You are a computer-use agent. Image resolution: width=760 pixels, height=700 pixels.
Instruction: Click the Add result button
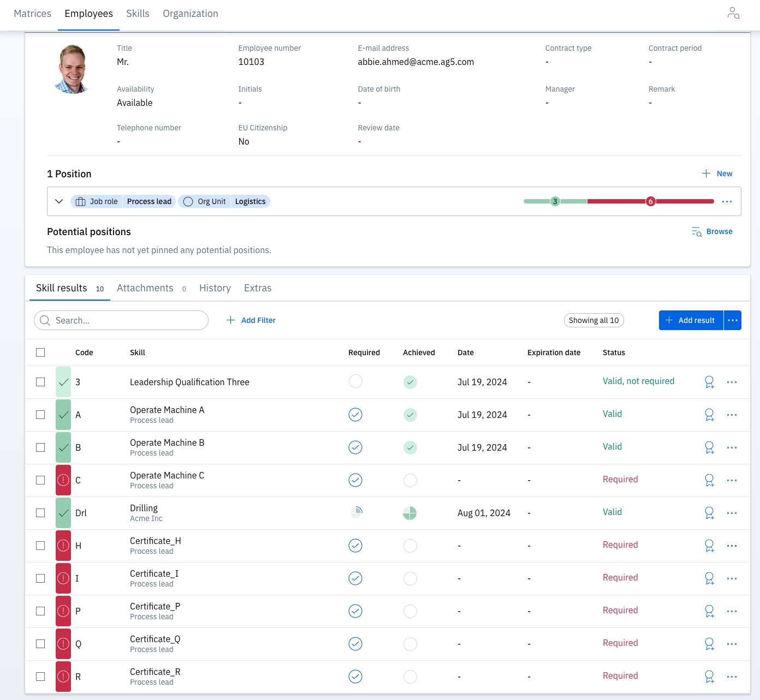(x=691, y=320)
